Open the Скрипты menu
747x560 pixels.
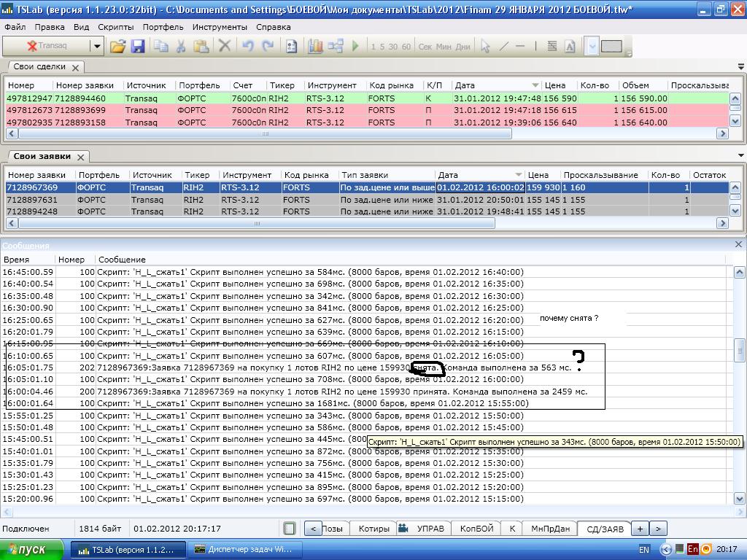pos(115,27)
